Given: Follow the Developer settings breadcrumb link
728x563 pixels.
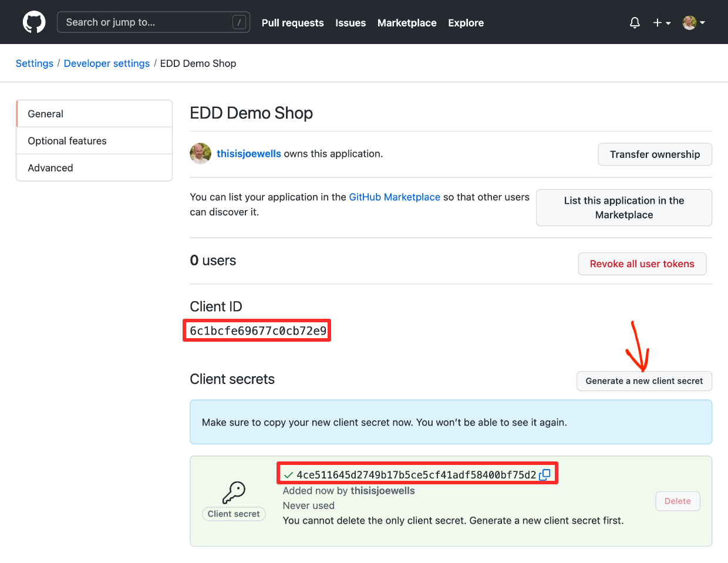Looking at the screenshot, I should 107,63.
